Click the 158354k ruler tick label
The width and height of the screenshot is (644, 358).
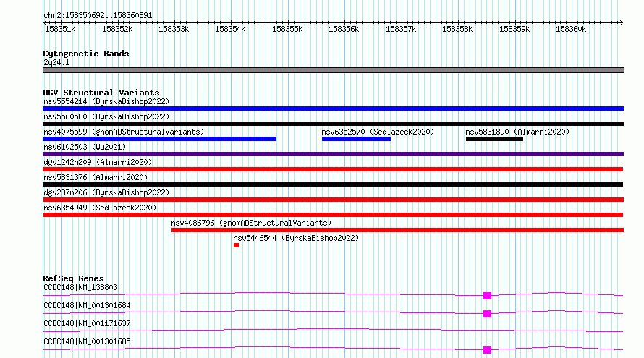(230, 29)
